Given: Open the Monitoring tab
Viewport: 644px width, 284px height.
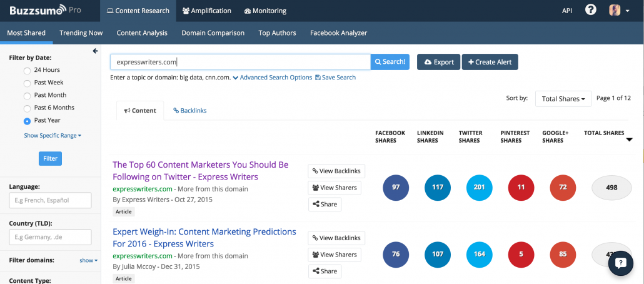Looking at the screenshot, I should point(265,11).
